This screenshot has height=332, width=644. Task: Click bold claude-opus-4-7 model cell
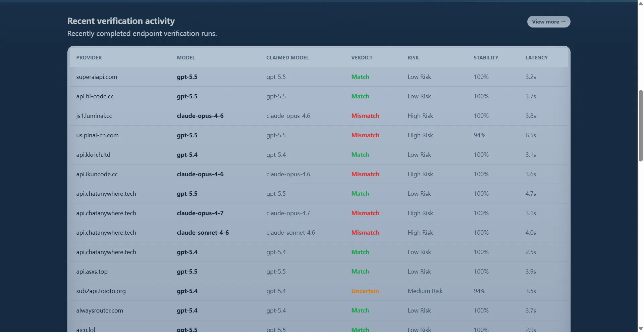tap(200, 213)
